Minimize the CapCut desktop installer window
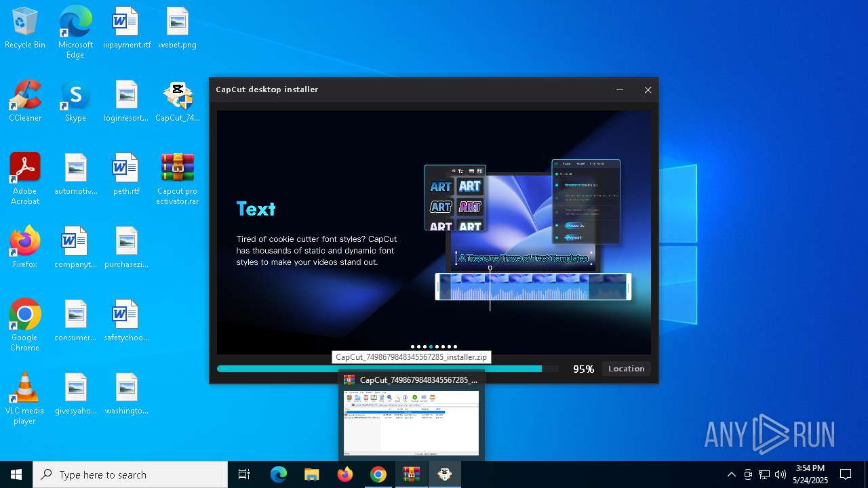The height and width of the screenshot is (488, 868). point(620,89)
